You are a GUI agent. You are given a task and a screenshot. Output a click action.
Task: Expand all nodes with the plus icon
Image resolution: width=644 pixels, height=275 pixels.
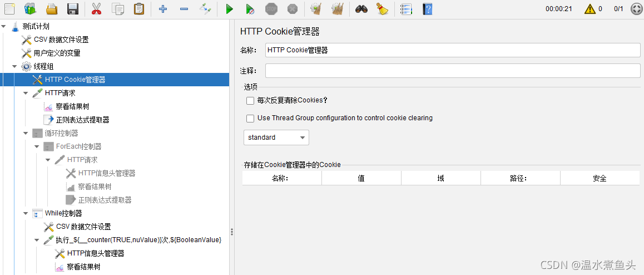(x=162, y=8)
